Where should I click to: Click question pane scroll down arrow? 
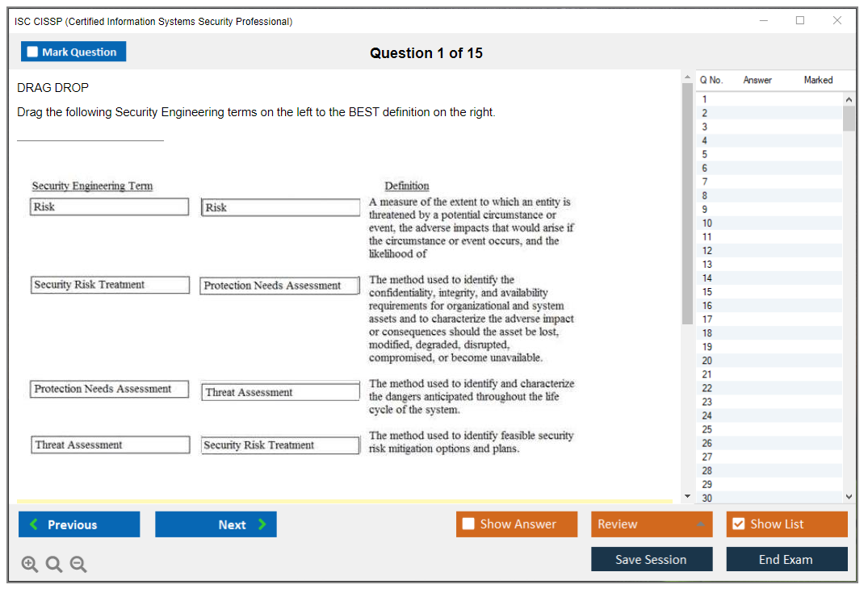(687, 496)
